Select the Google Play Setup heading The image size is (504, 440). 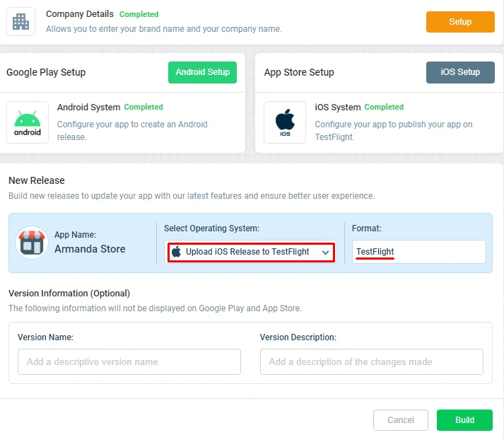46,72
